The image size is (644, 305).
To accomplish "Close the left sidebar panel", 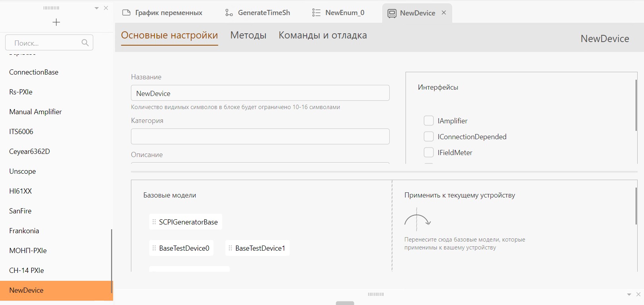I will point(106,8).
